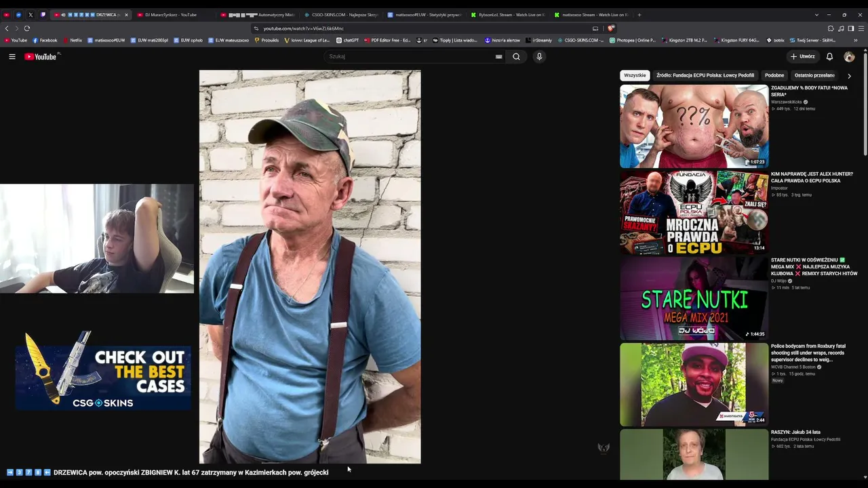
Task: Open the YouTube guide hamburger menu
Action: 12,57
